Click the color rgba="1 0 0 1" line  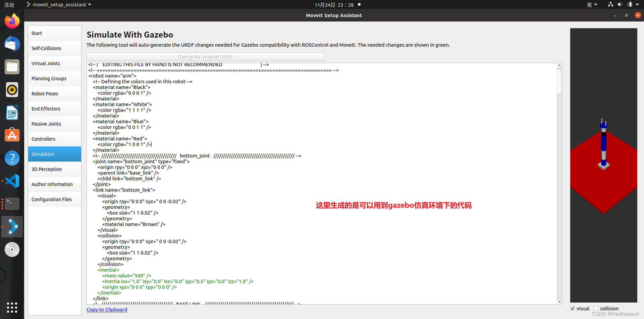[124, 144]
